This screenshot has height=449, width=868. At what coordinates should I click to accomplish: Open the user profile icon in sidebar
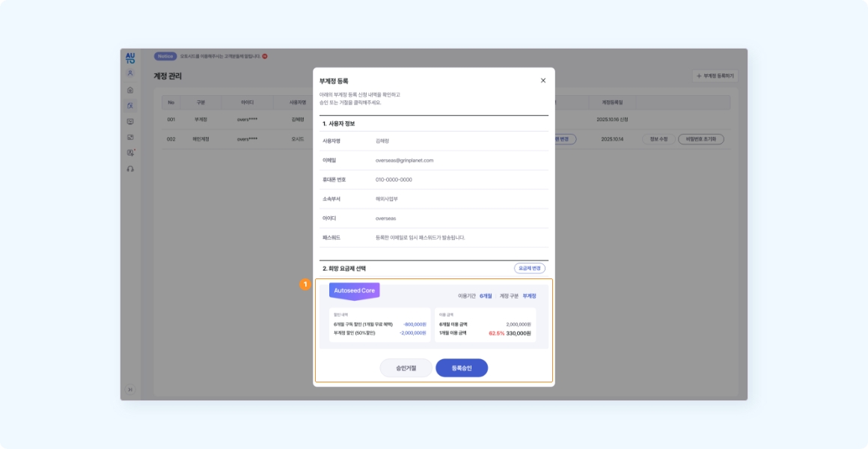pyautogui.click(x=130, y=73)
